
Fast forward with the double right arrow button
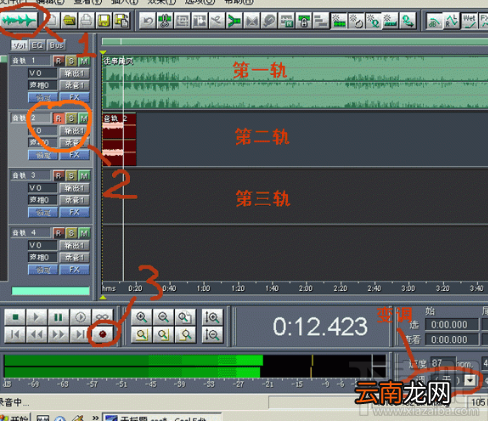coord(58,334)
